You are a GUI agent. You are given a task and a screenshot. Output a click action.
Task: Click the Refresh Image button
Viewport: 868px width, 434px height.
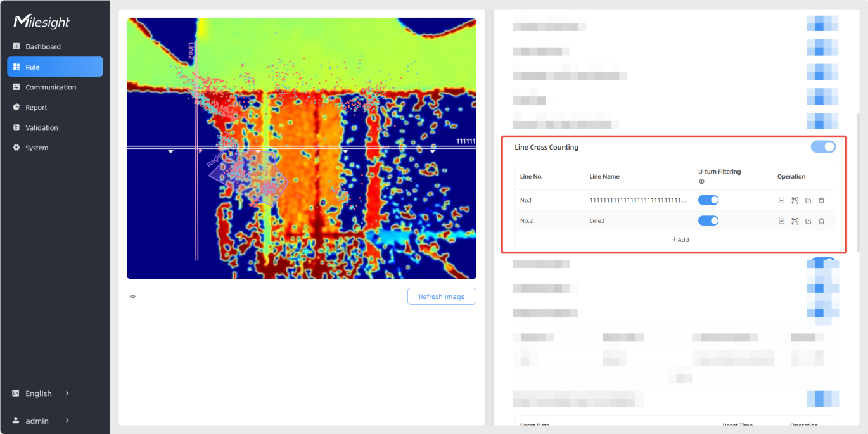(x=441, y=297)
